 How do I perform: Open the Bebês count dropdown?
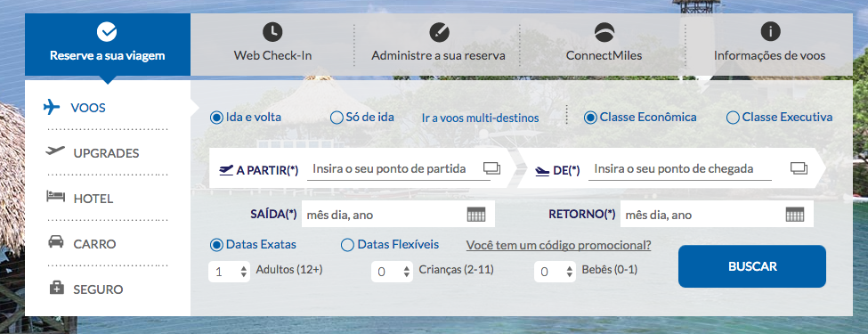tap(555, 272)
